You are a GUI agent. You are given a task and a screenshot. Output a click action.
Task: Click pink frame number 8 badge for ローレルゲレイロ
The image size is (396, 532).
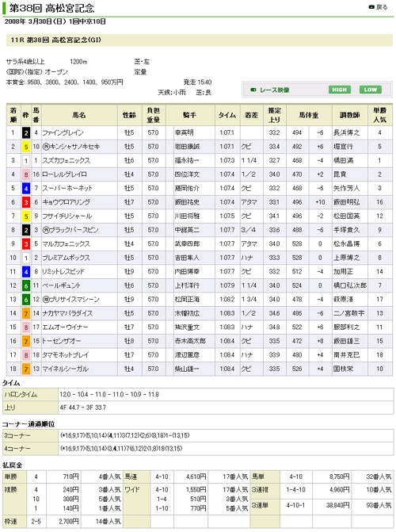coord(26,174)
